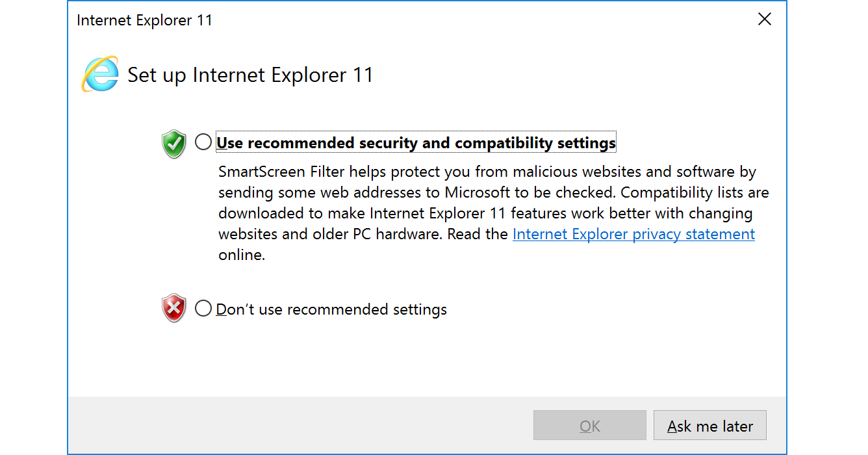This screenshot has width=868, height=455.
Task: Click the word 'online.' ending the description
Action: tap(242, 255)
